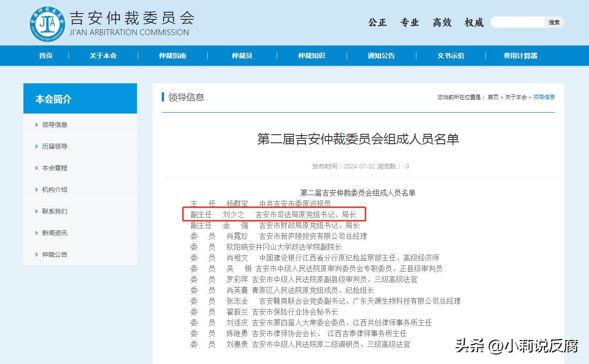Click the search input field
The height and width of the screenshot is (364, 589).
point(517,22)
